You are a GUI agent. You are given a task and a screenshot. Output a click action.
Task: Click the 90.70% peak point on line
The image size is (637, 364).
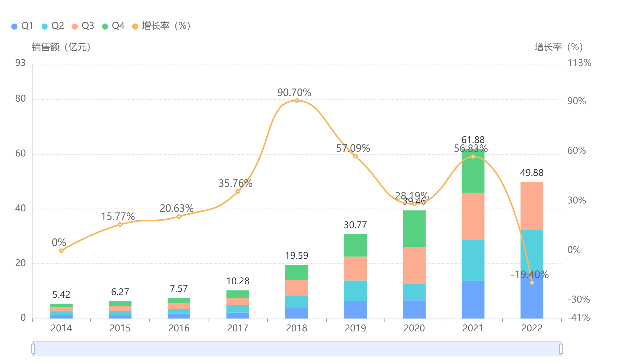point(297,101)
